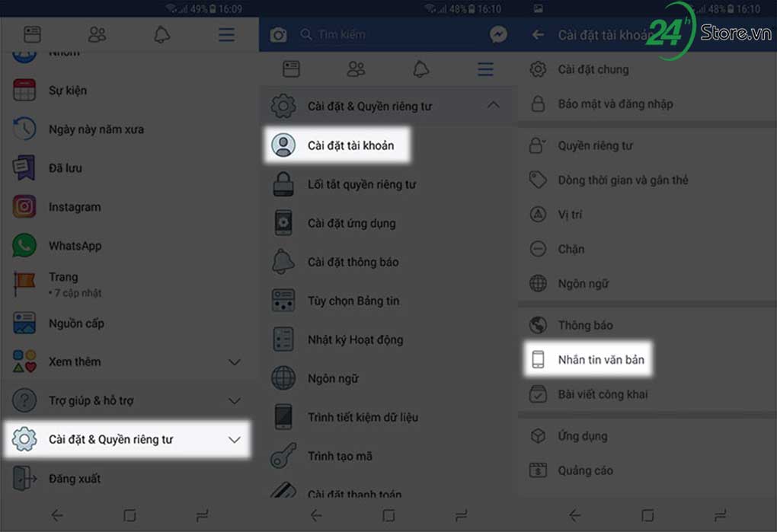The width and height of the screenshot is (777, 532).
Task: Open news feed tab in left screen
Action: (x=32, y=35)
